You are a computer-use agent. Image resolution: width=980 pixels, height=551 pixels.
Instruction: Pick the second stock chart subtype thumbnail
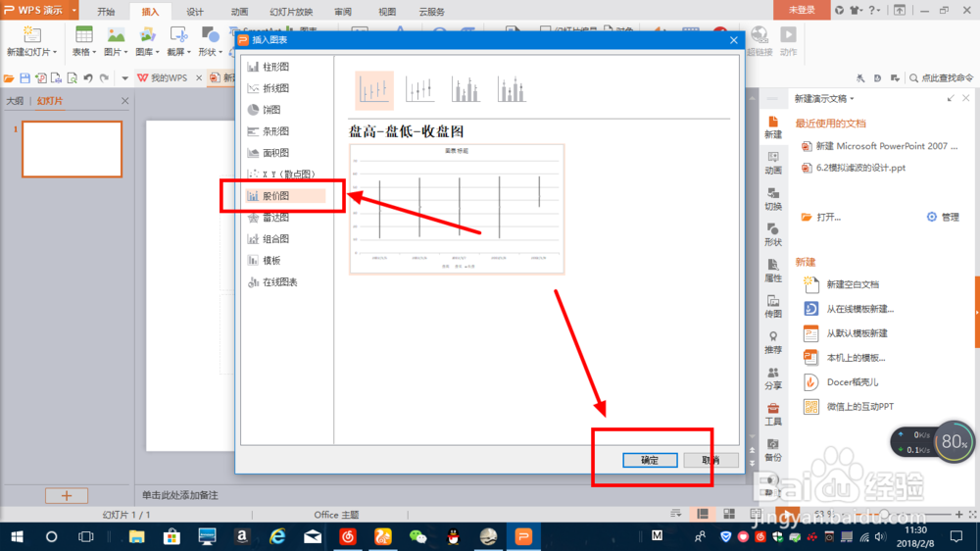pyautogui.click(x=419, y=90)
